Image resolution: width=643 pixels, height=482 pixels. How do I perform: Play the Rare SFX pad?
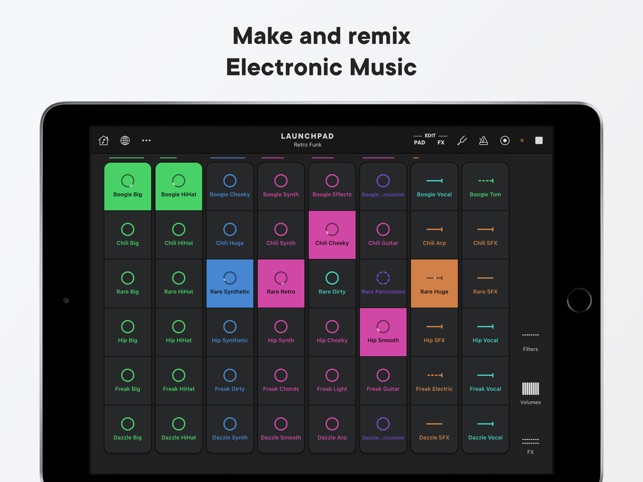tap(486, 283)
